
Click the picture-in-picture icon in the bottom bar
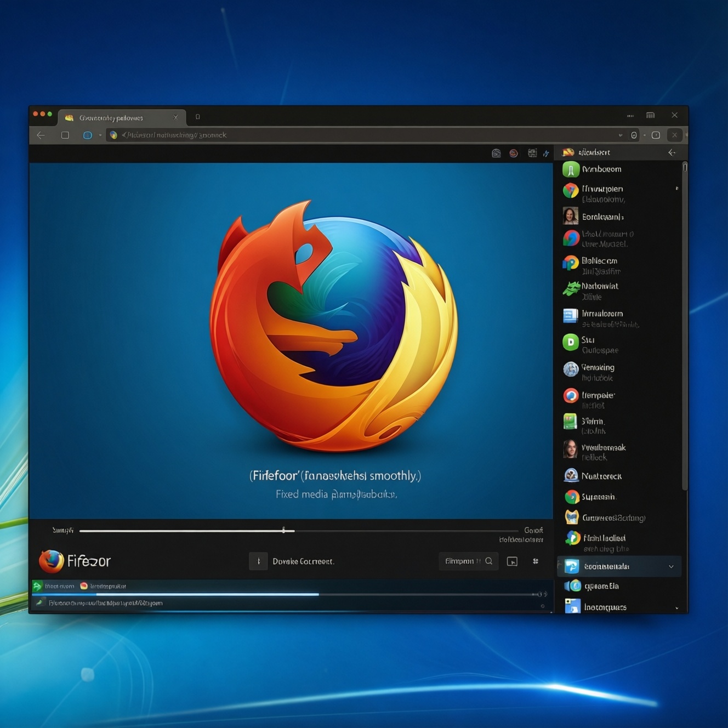click(512, 561)
